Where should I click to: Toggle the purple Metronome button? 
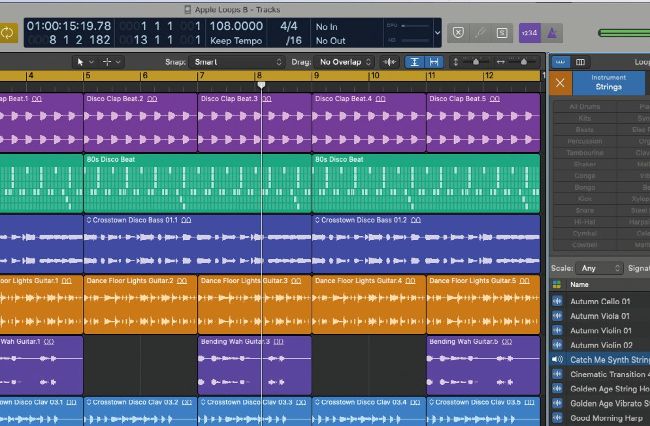(552, 33)
